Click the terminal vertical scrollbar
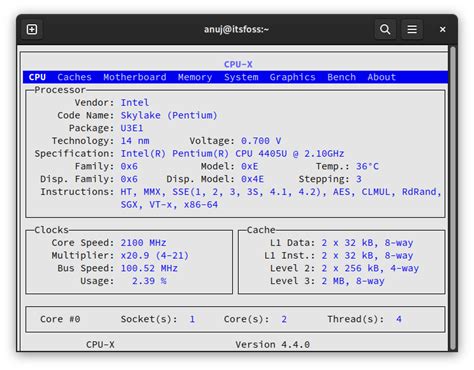 click(x=452, y=198)
